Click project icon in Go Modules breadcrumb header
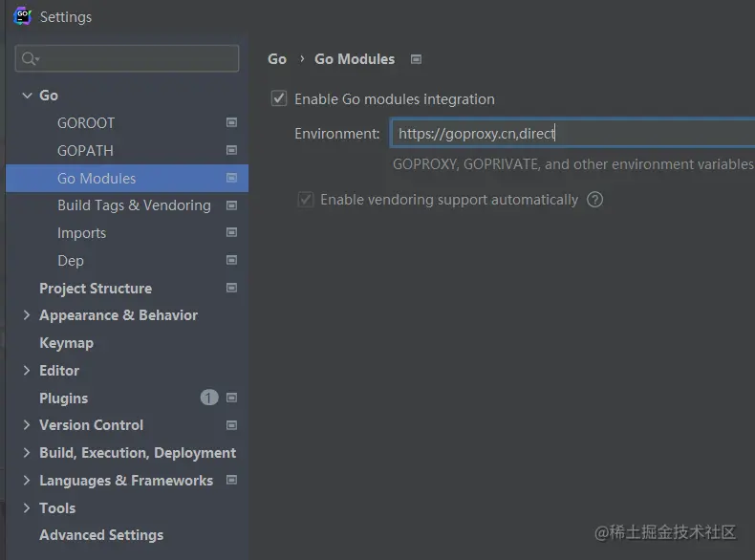Viewport: 755px width, 560px height. (416, 59)
